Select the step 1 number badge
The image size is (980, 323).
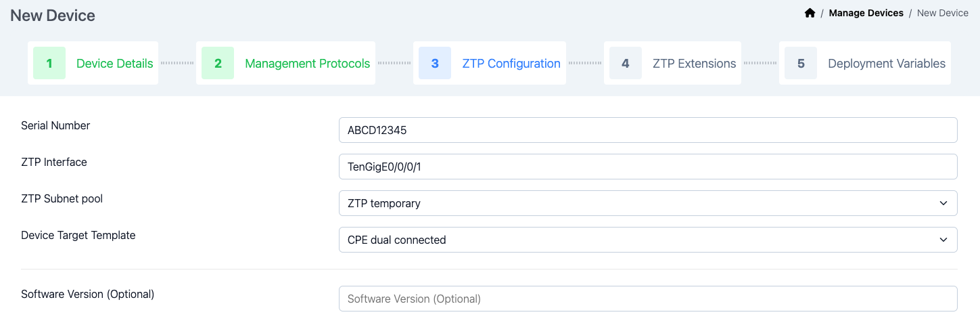coord(49,63)
